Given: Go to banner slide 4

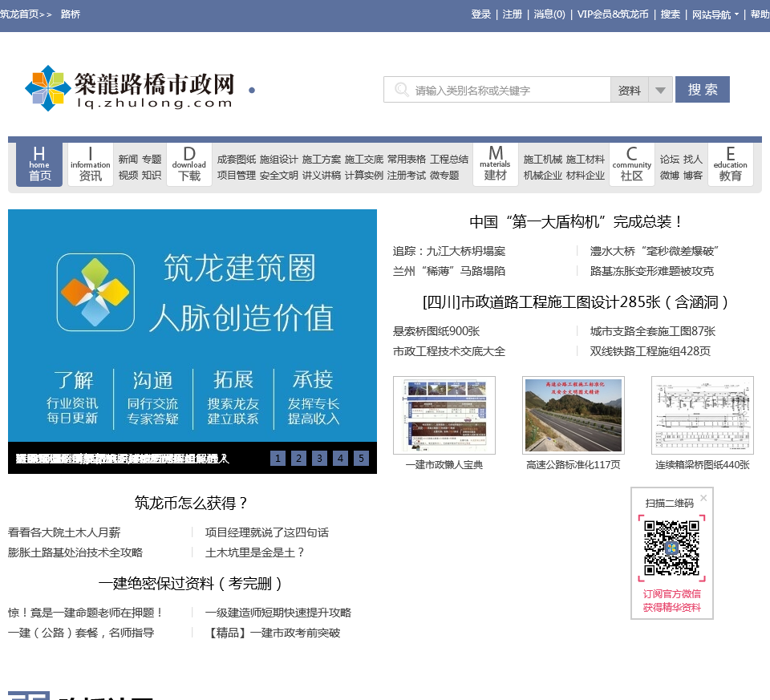Looking at the screenshot, I should tap(340, 459).
